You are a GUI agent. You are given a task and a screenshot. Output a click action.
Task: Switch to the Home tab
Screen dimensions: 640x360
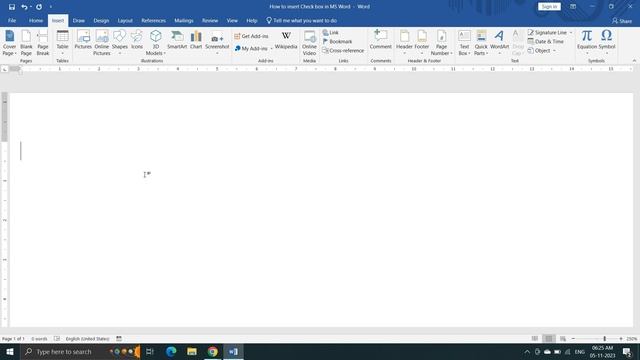(x=36, y=20)
